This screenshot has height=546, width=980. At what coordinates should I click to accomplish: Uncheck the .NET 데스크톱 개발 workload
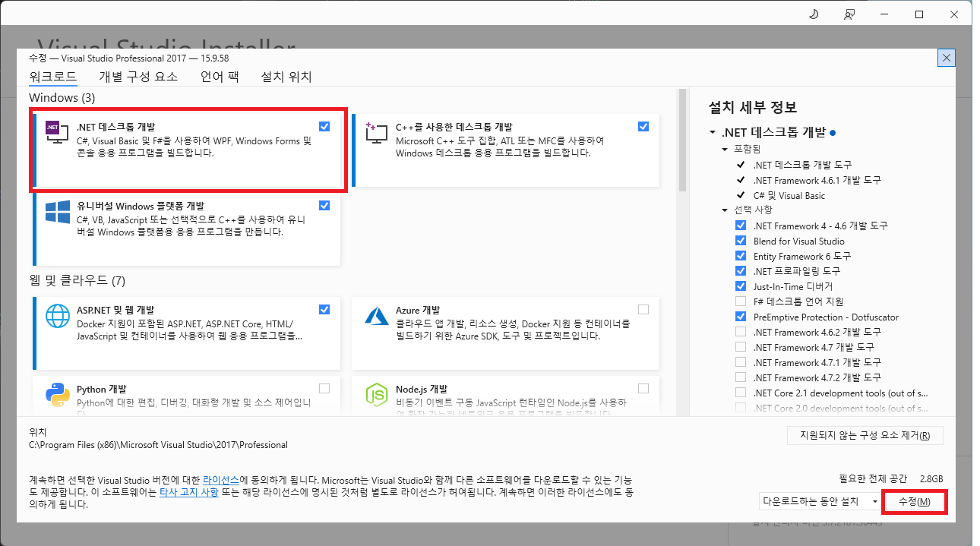[324, 126]
